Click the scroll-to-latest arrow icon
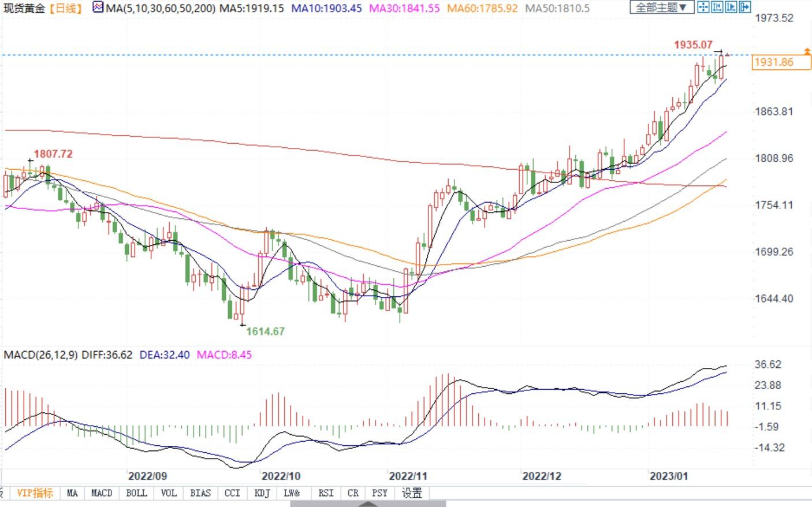The image size is (812, 507). point(744,8)
